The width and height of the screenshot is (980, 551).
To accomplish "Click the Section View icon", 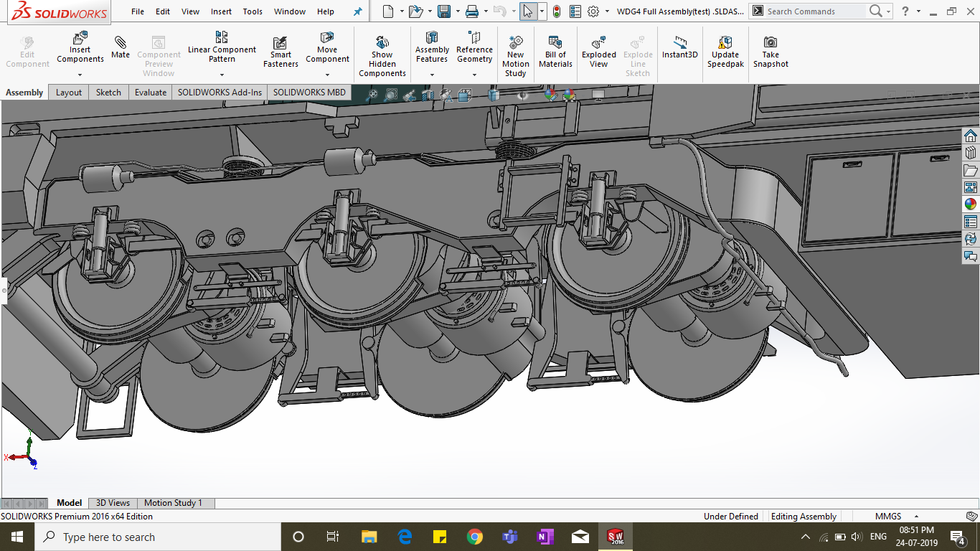I will click(x=428, y=95).
